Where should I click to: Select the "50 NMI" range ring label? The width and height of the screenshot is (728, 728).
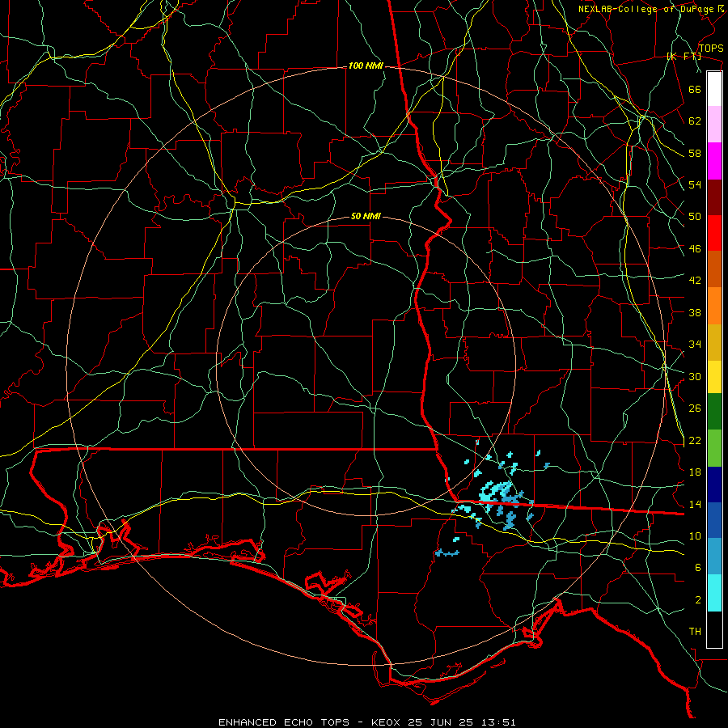pos(366,216)
